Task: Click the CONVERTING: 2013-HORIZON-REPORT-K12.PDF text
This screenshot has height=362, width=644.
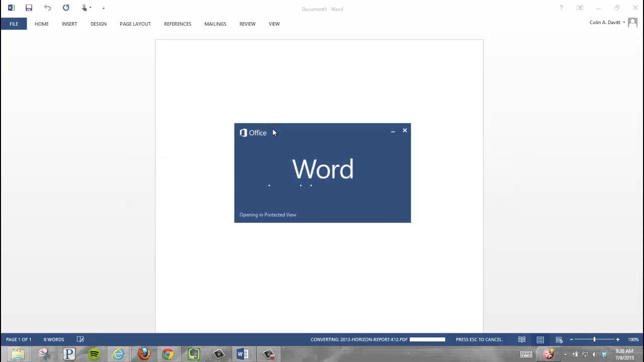Action: click(x=359, y=339)
